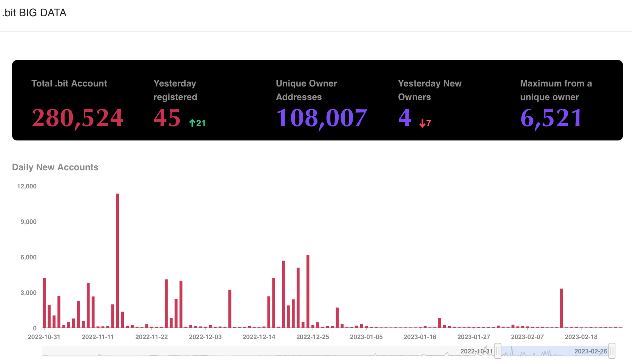
Task: Click the Yesterday registered number 45
Action: [167, 118]
